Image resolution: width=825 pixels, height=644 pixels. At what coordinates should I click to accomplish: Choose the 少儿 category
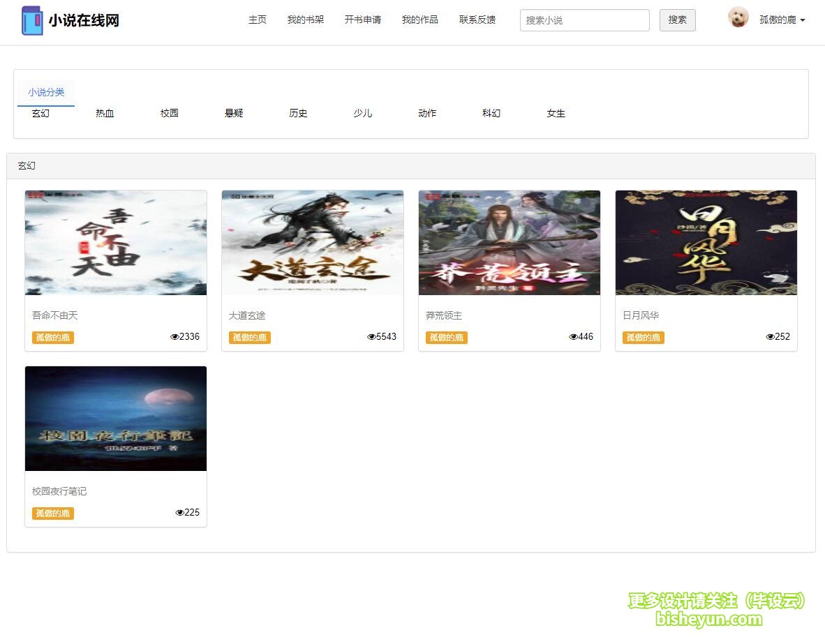pos(362,114)
